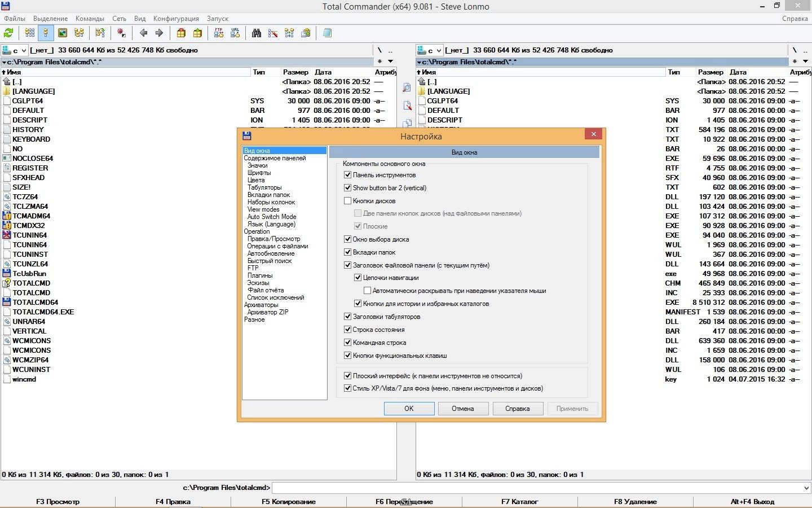Open left panel drive selection dropdown
This screenshot has width=812, height=508.
coord(15,50)
